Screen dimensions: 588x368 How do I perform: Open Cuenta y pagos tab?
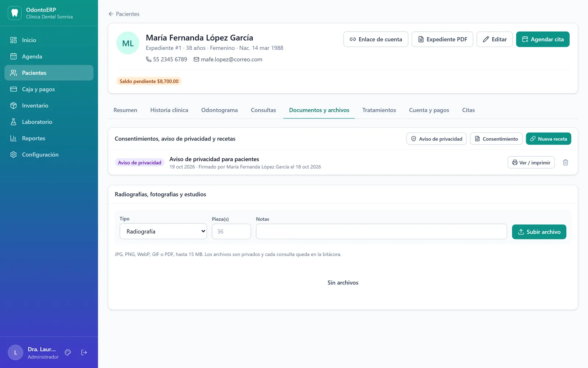(429, 110)
